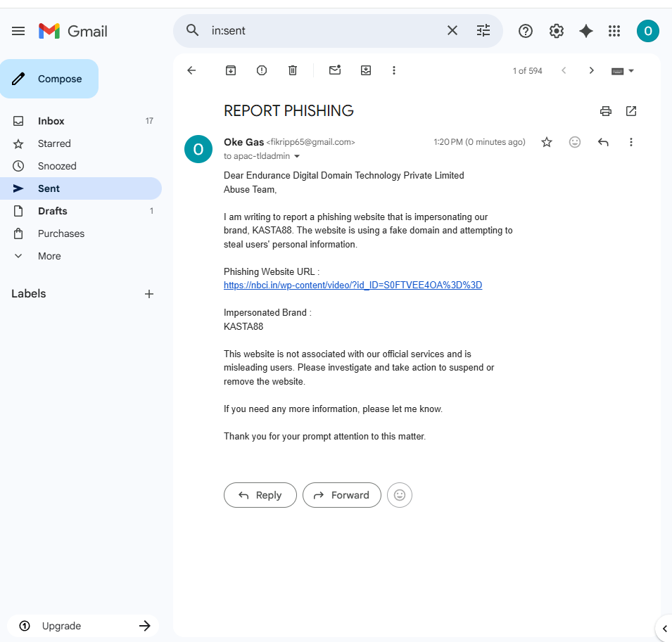The image size is (672, 642).
Task: Go to the older conversation arrow
Action: [591, 70]
